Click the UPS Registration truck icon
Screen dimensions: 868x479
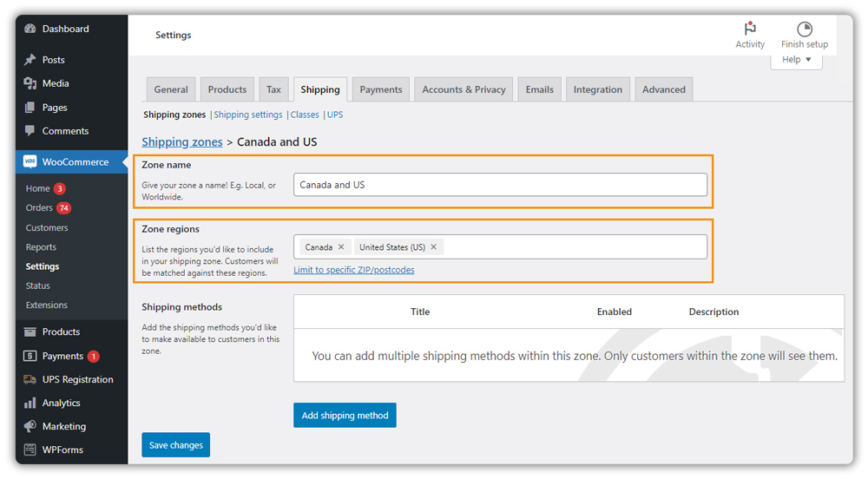tap(30, 379)
